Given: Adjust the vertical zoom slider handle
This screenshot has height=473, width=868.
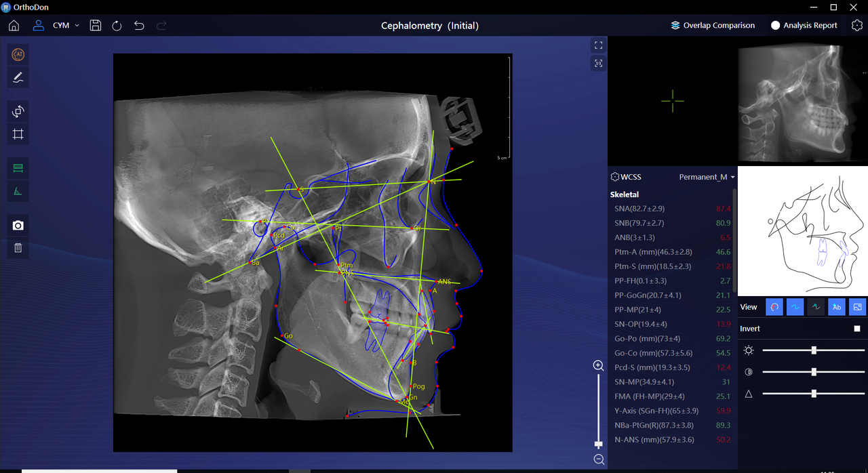Looking at the screenshot, I should pyautogui.click(x=598, y=444).
